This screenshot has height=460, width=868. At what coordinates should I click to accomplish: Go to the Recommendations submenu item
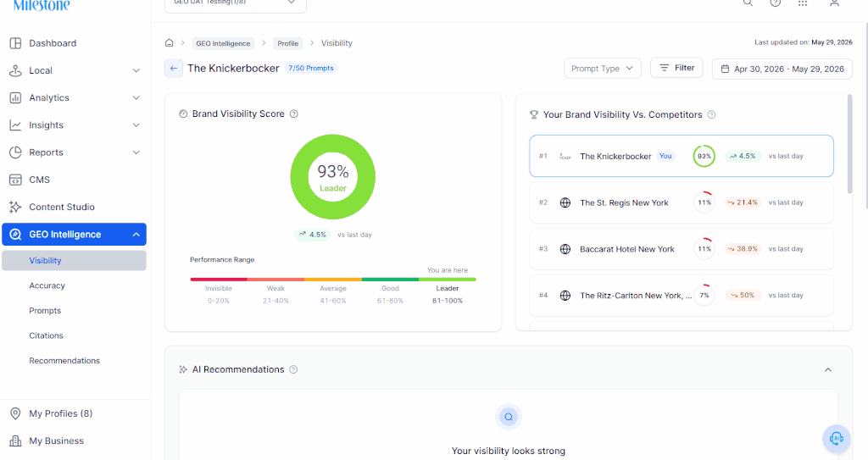click(64, 360)
